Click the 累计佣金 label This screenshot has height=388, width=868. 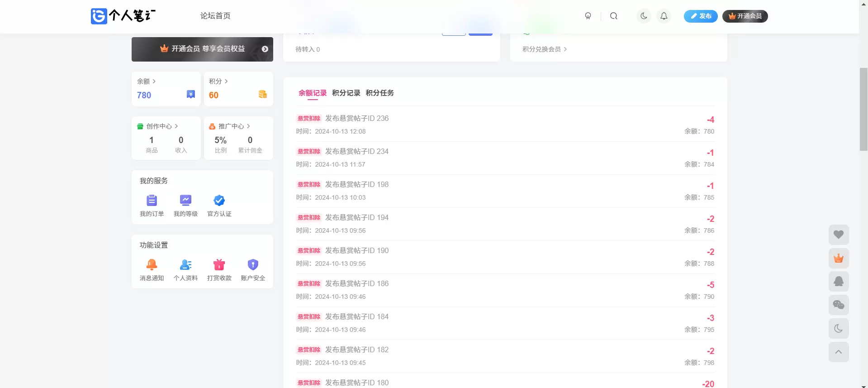click(x=250, y=150)
